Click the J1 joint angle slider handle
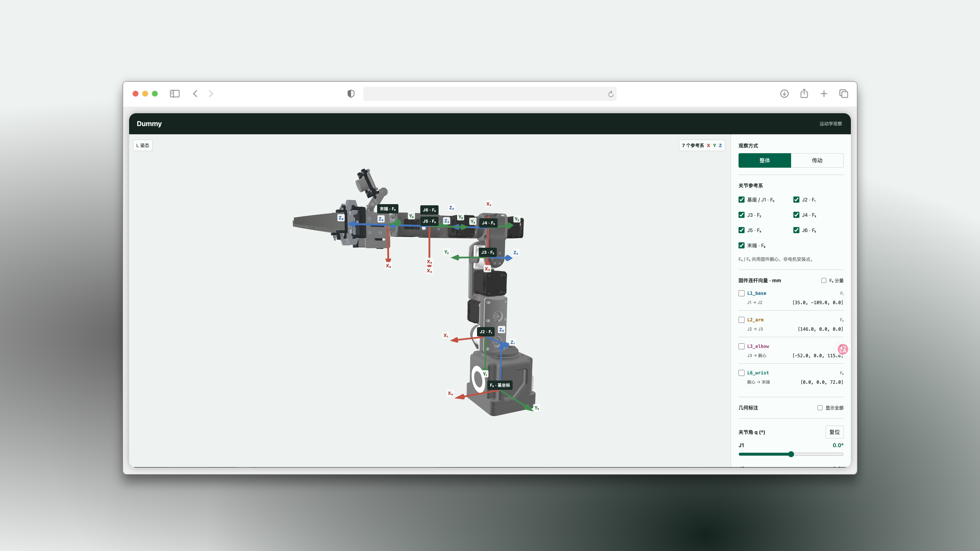Viewport: 980px width, 551px height. click(x=791, y=454)
